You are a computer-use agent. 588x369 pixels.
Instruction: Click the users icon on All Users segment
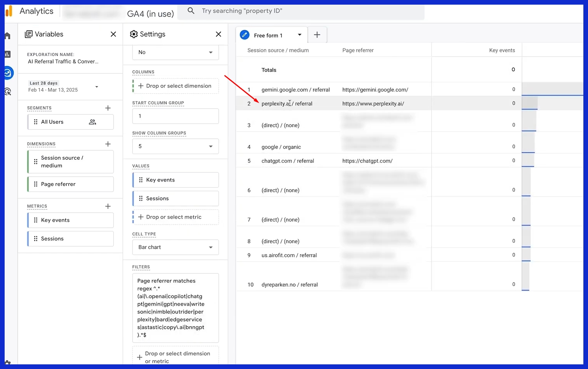click(x=92, y=122)
